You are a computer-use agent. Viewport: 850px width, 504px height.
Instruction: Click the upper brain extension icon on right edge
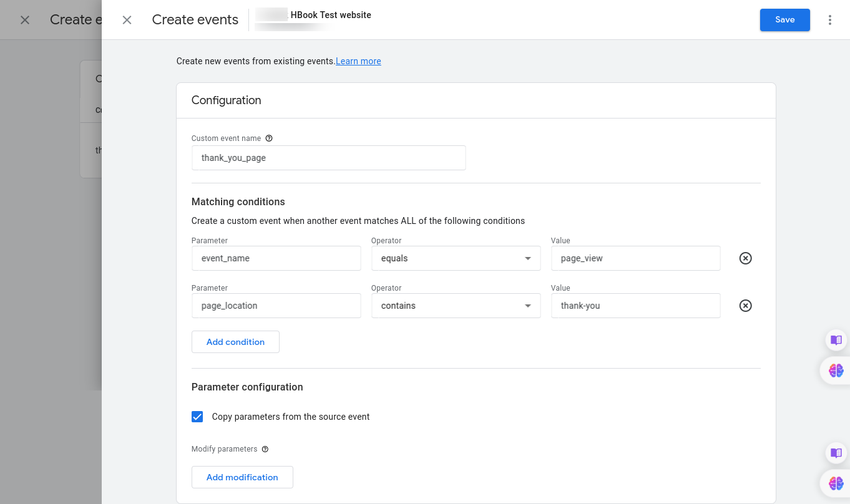(836, 370)
